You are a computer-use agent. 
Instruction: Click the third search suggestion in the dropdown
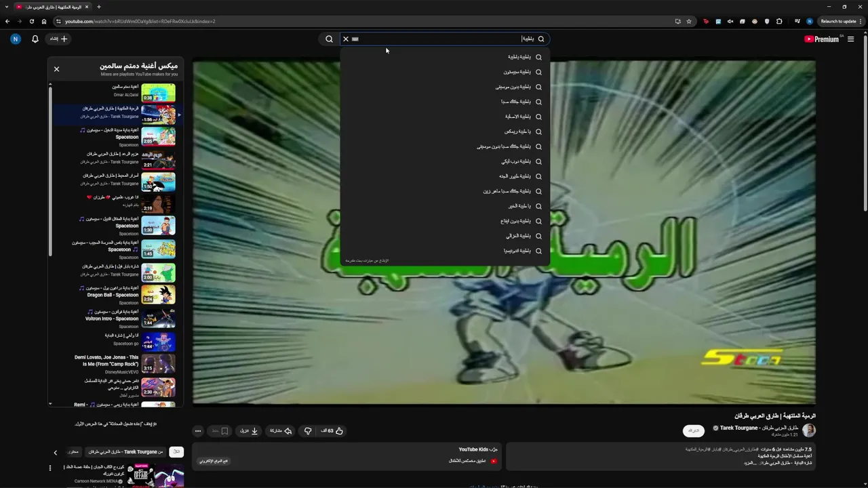(x=444, y=87)
